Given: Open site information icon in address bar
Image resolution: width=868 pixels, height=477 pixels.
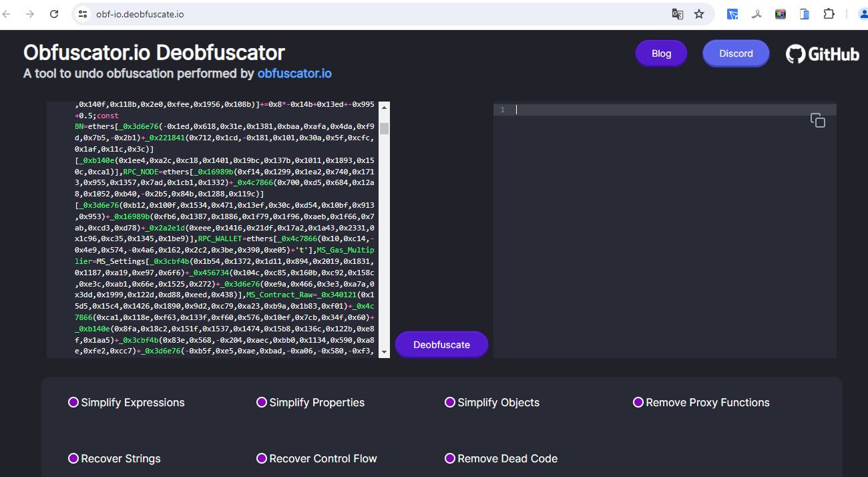Looking at the screenshot, I should [x=83, y=13].
